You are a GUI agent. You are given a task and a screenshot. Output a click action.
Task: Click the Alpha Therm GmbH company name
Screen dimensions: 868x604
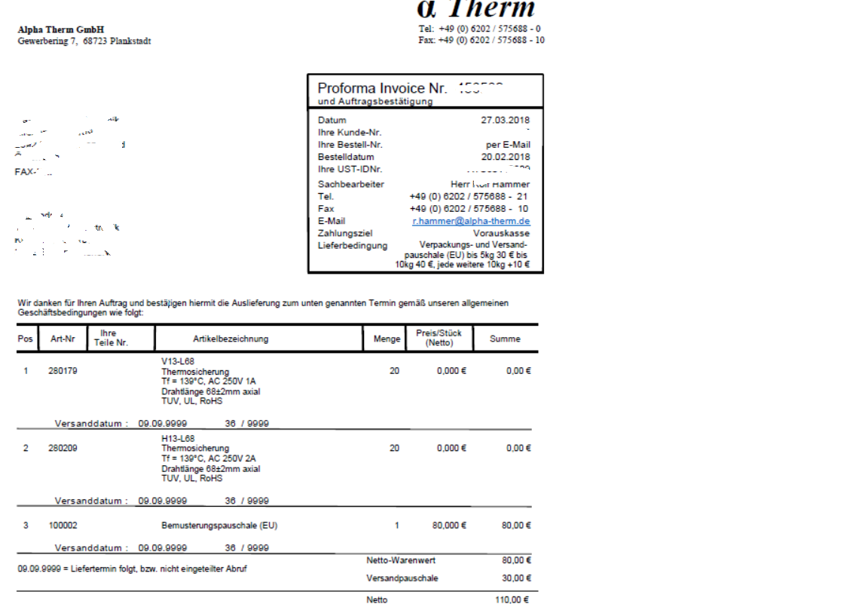tap(61, 30)
